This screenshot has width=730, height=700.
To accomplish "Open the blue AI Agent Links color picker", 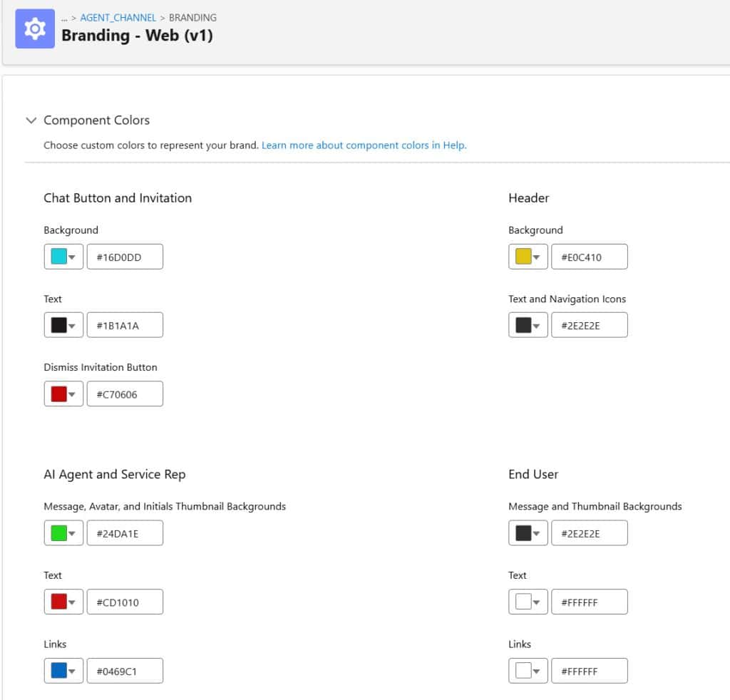I will 63,671.
